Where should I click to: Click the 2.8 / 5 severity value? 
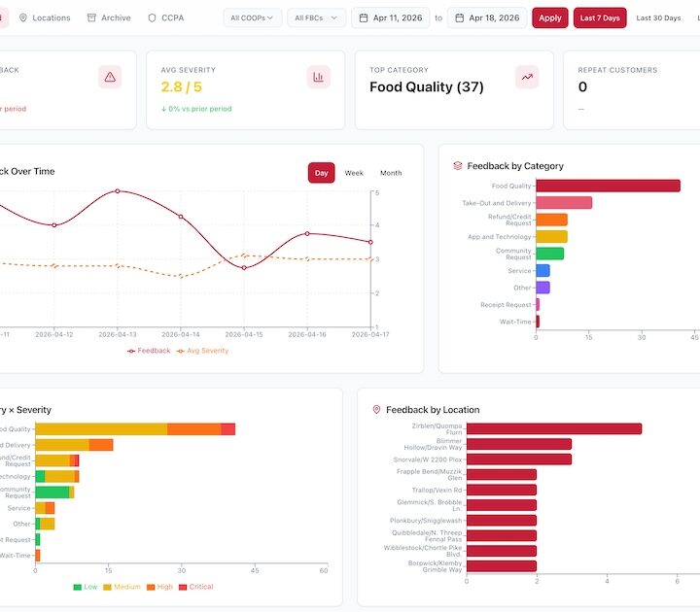[x=181, y=86]
